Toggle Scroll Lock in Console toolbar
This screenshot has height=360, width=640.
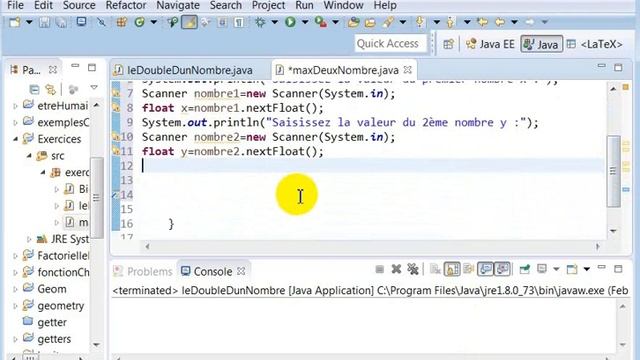point(452,269)
